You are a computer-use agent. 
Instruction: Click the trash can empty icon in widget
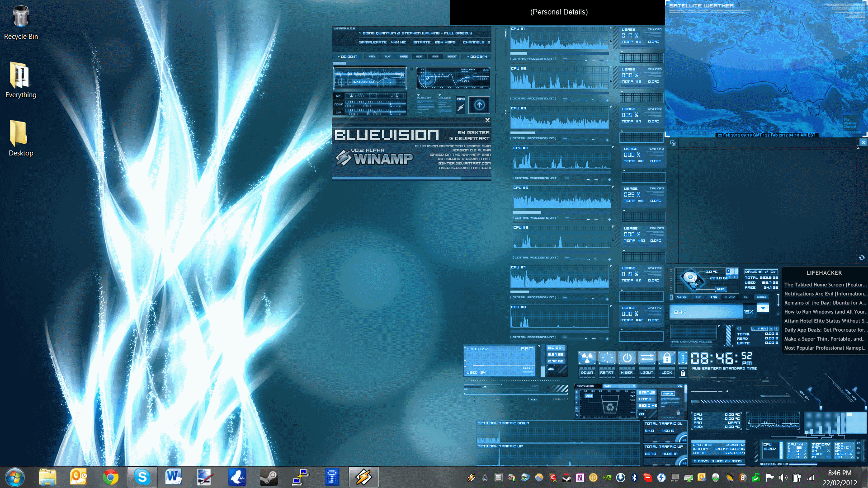[678, 413]
